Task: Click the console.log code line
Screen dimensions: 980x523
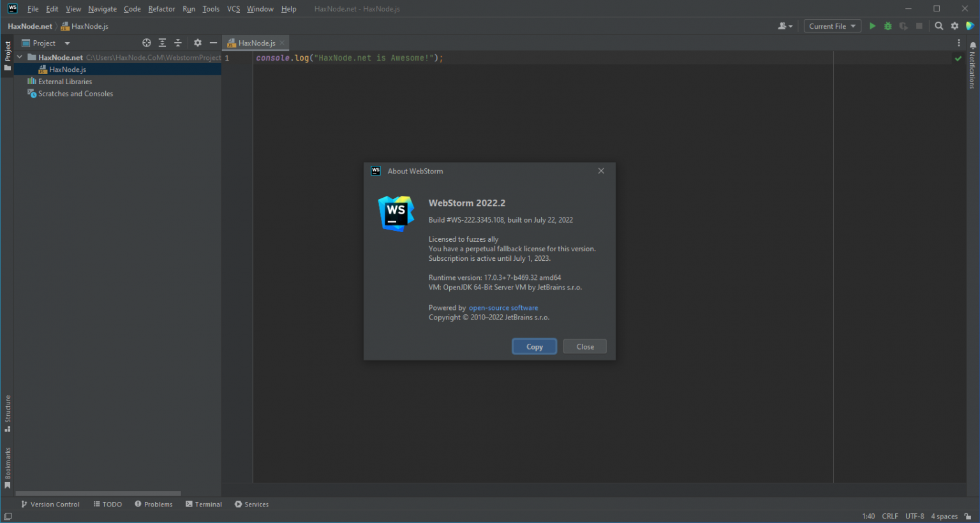Action: [350, 58]
